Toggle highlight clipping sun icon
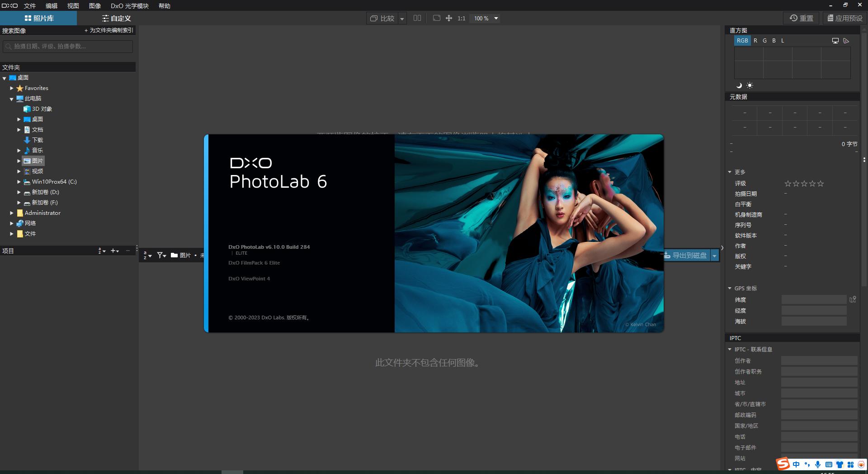 tap(750, 85)
